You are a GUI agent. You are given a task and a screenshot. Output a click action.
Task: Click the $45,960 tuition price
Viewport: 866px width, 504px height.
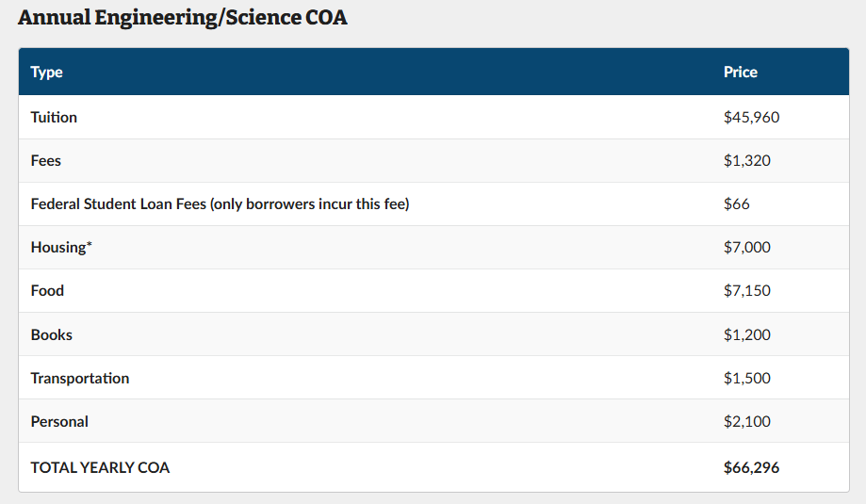click(751, 118)
